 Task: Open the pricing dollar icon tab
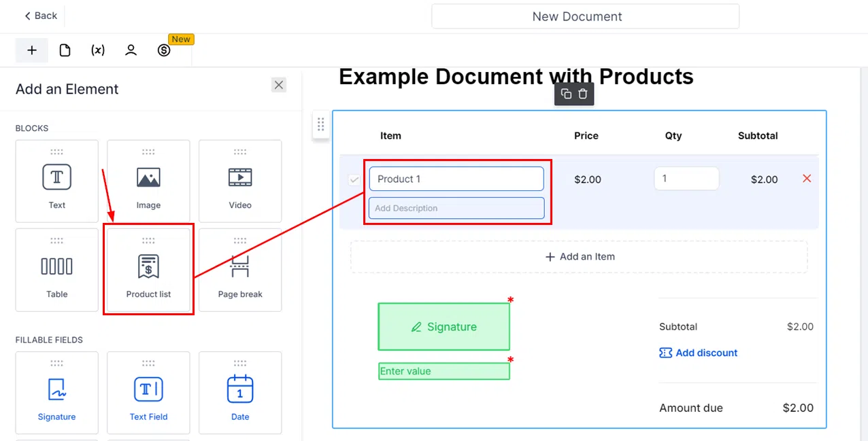164,50
